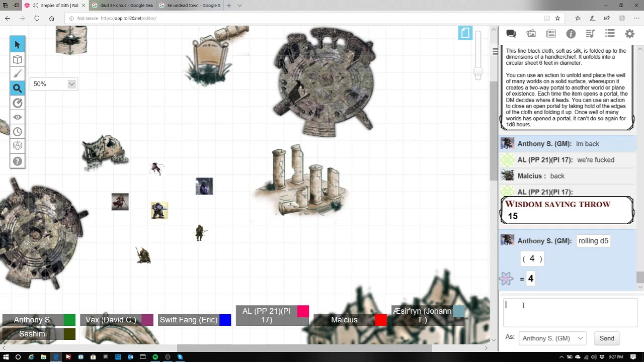The image size is (644, 362).
Task: Switch to the Journal sidebar tab
Action: pos(551,34)
